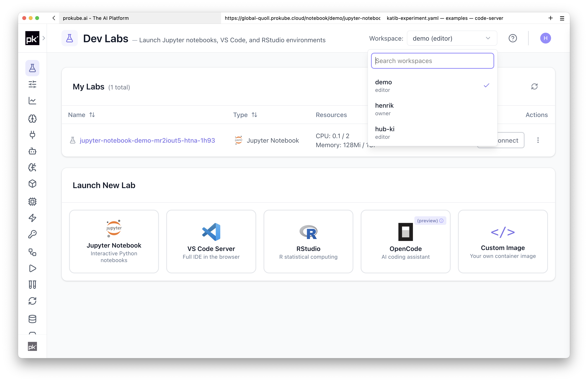Click the sync arrows icon in sidebar
Image resolution: width=588 pixels, height=382 pixels.
click(x=32, y=301)
